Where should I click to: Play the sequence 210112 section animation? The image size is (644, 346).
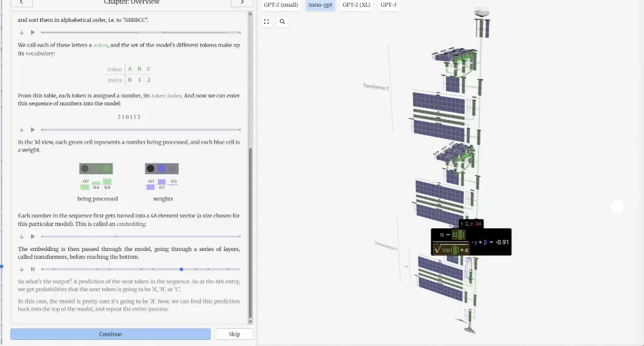pyautogui.click(x=33, y=129)
